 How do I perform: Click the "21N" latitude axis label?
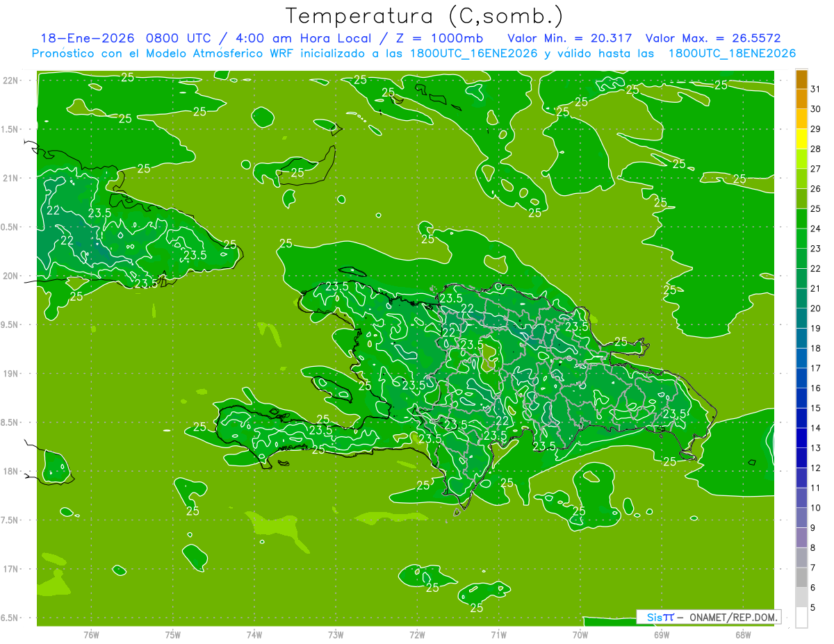tap(11, 178)
